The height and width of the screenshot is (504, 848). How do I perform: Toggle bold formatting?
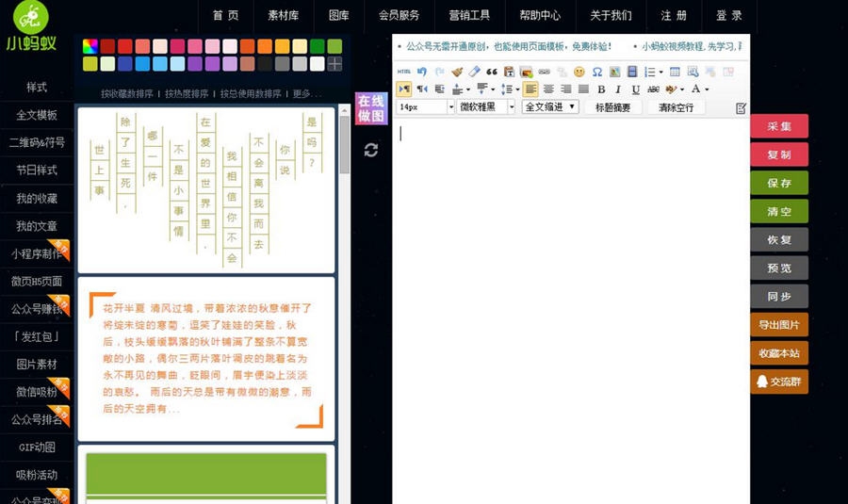[601, 89]
